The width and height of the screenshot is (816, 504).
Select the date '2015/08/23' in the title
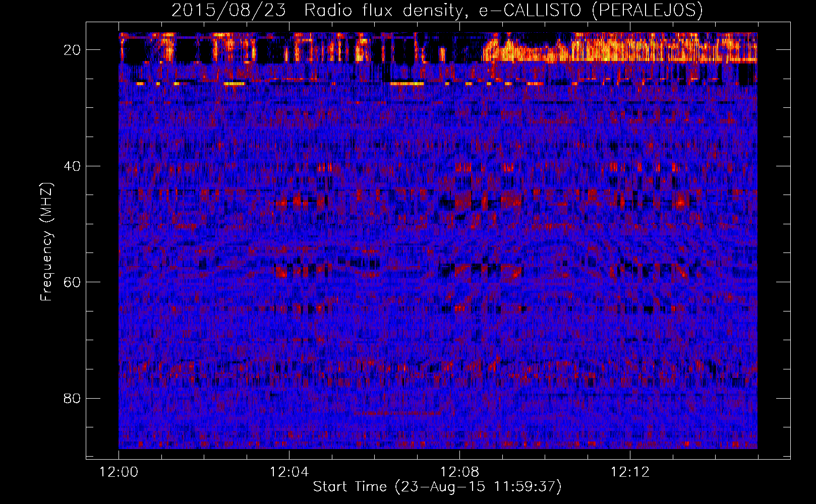pyautogui.click(x=229, y=10)
